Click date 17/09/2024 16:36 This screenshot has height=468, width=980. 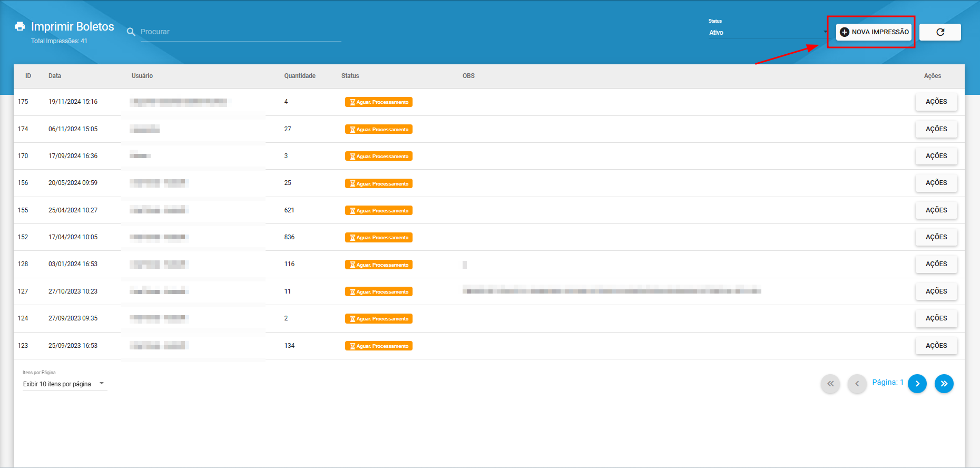click(x=73, y=156)
